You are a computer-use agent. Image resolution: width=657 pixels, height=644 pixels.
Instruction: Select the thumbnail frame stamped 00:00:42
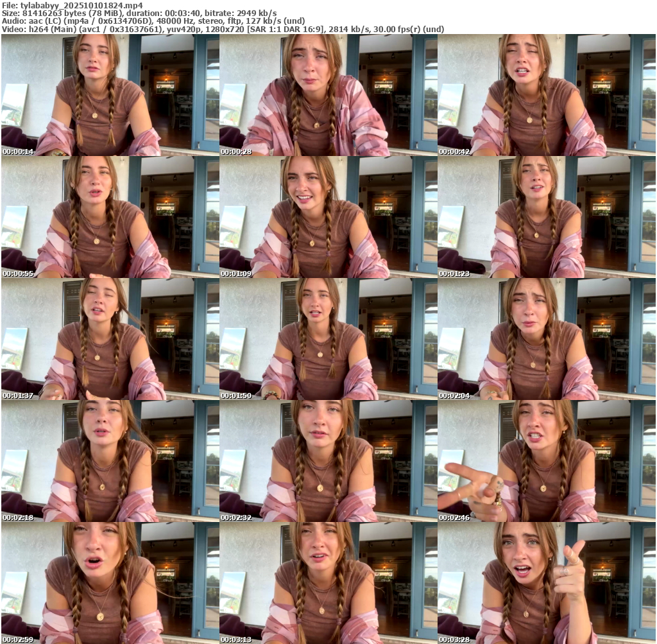[x=547, y=95]
